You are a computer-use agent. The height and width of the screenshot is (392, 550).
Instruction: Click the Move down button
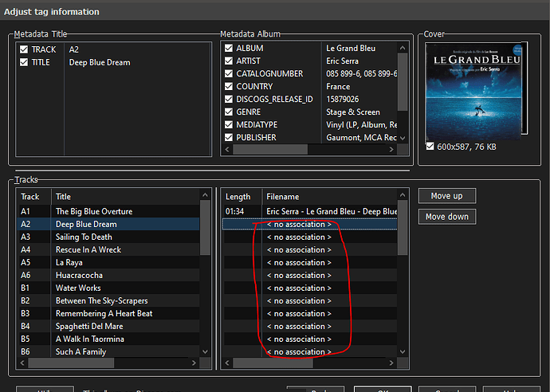point(447,217)
